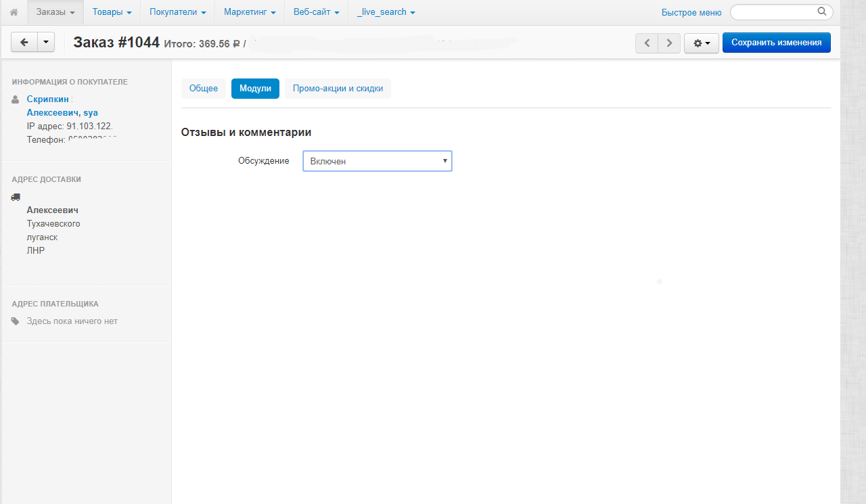The height and width of the screenshot is (504, 866).
Task: Click the customer person icon
Action: point(16,99)
